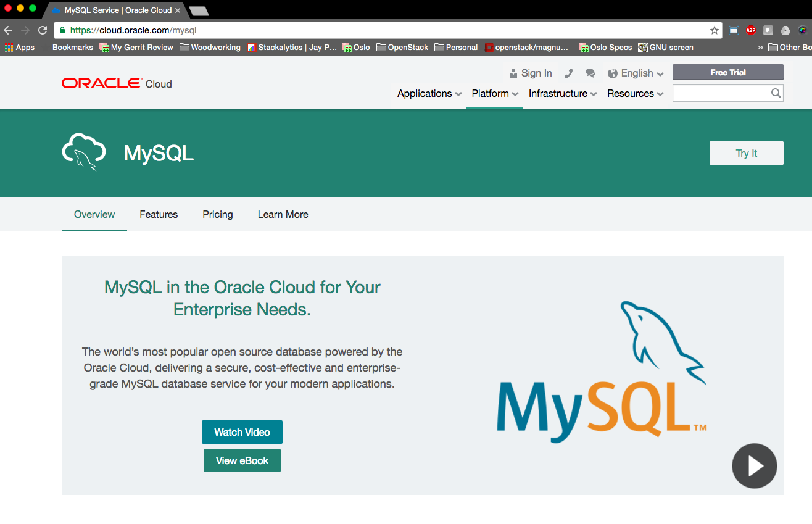
Task: Close the MySQL Service browser tab
Action: coord(178,10)
